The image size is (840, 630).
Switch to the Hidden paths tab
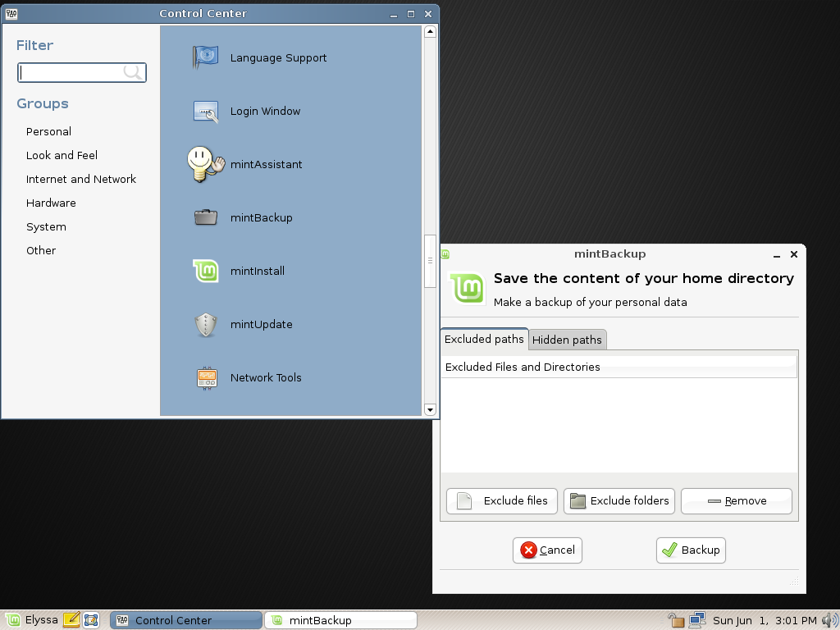pos(567,340)
